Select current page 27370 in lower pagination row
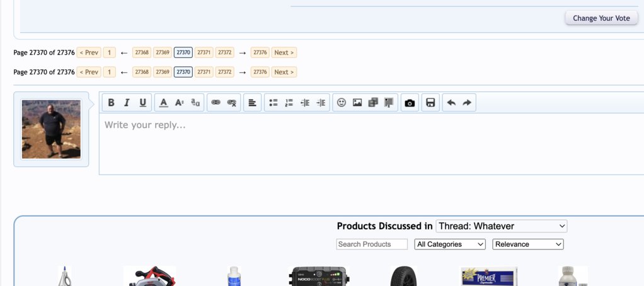 [183, 72]
